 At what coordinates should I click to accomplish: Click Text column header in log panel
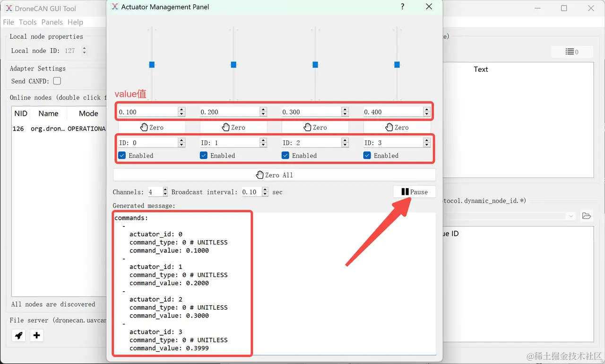pos(481,69)
